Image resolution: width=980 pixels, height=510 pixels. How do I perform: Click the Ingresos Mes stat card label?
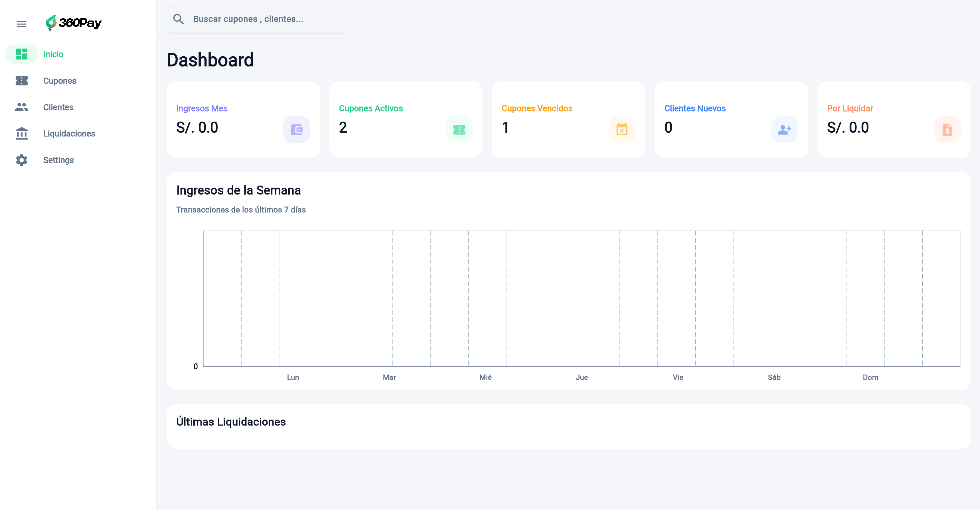pyautogui.click(x=202, y=108)
